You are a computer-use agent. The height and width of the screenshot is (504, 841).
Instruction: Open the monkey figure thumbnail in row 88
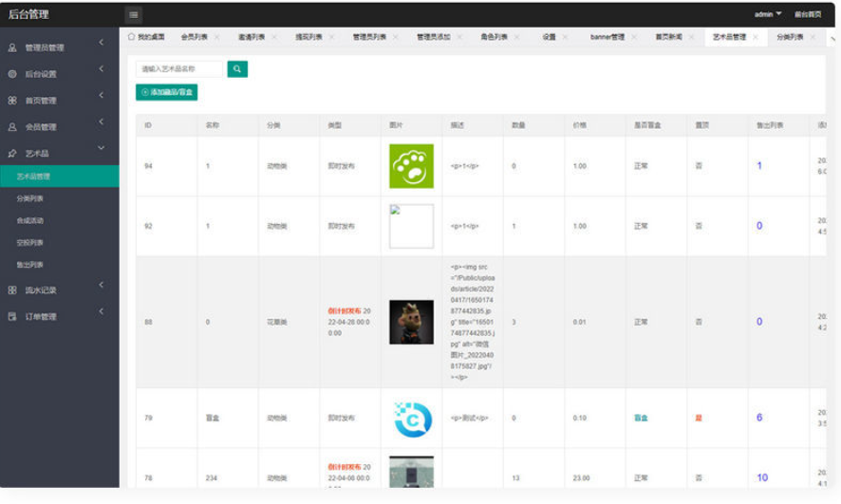[x=411, y=323]
